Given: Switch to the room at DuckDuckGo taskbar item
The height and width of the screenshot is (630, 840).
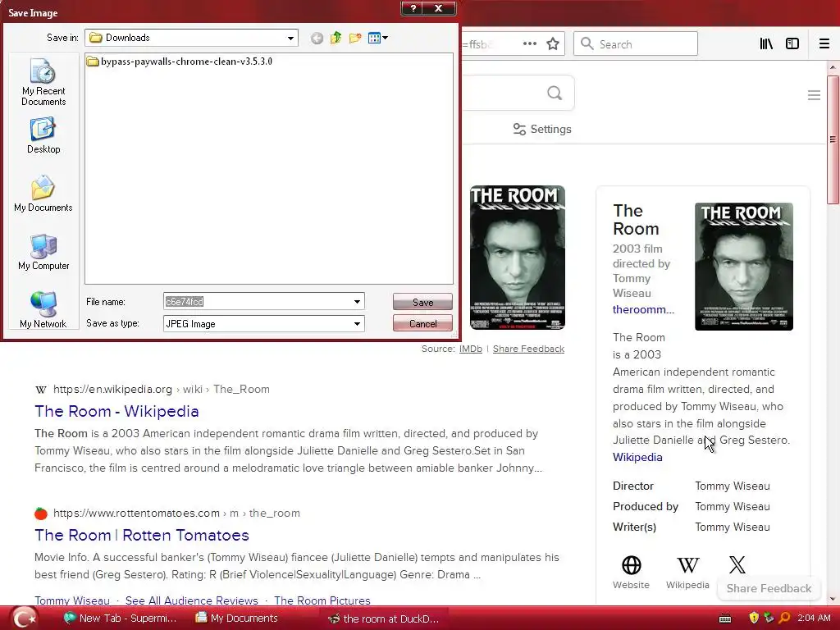Looking at the screenshot, I should (384, 619).
